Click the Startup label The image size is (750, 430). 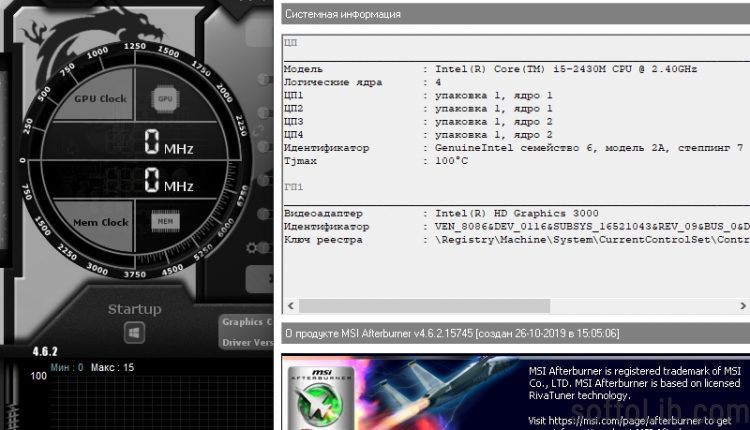(x=134, y=309)
